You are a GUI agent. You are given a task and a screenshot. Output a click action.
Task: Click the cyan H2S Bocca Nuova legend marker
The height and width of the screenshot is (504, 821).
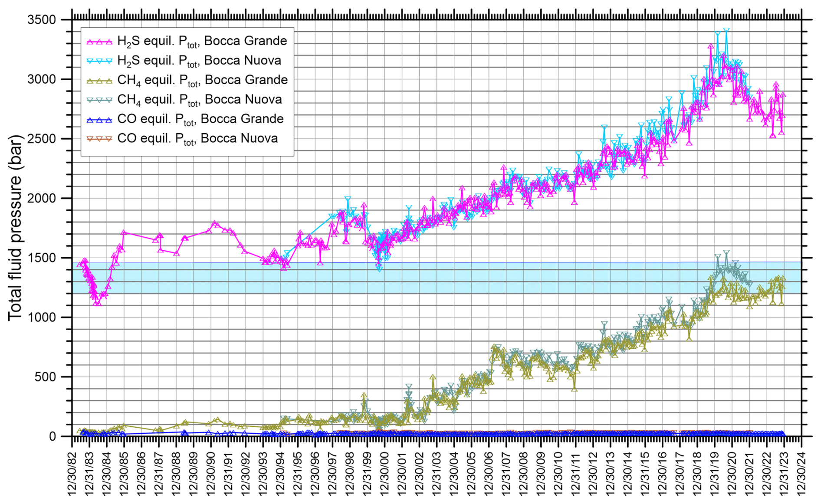(x=99, y=61)
